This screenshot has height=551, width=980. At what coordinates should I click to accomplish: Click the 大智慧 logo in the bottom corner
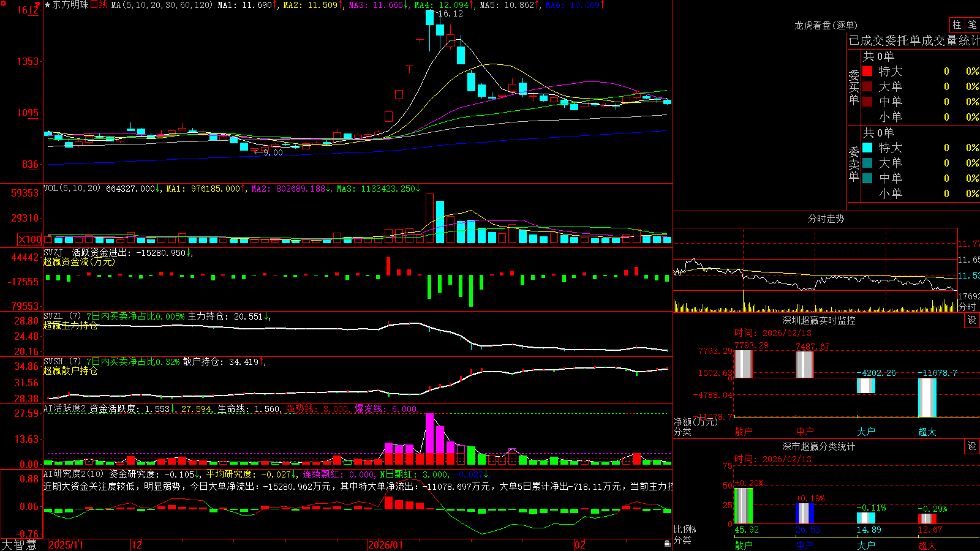click(19, 545)
